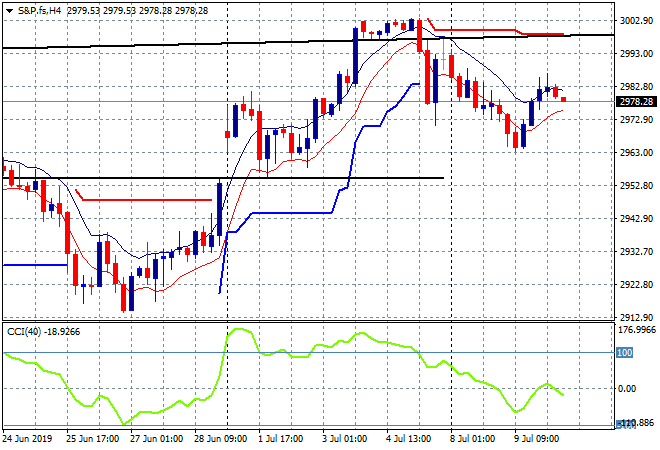Image resolution: width=660 pixels, height=450 pixels.
Task: Click the 4 Jul 13:00 time label
Action: [409, 439]
